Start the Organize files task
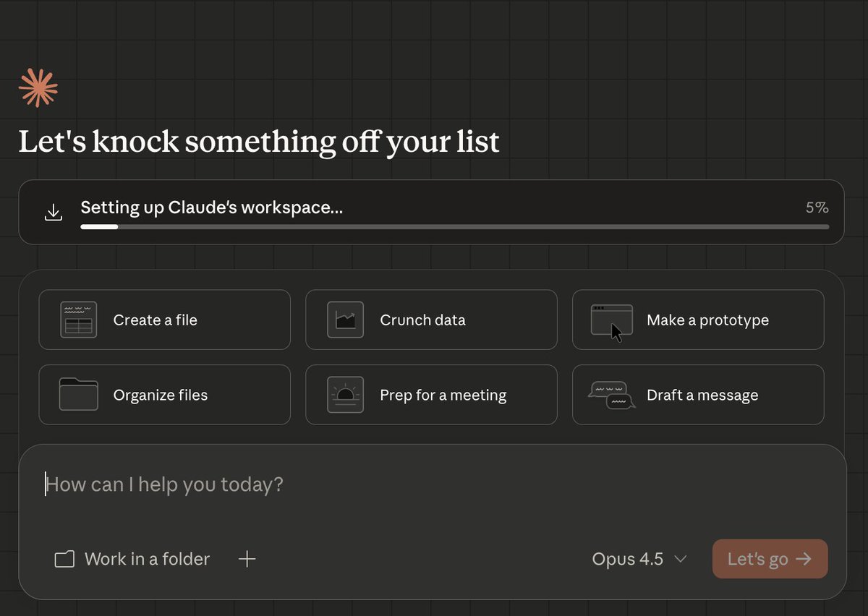Viewport: 868px width, 616px height. coord(164,395)
